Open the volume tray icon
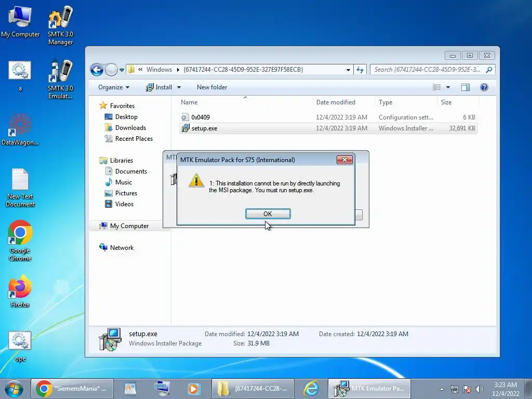Image resolution: width=532 pixels, height=399 pixels. pyautogui.click(x=479, y=389)
